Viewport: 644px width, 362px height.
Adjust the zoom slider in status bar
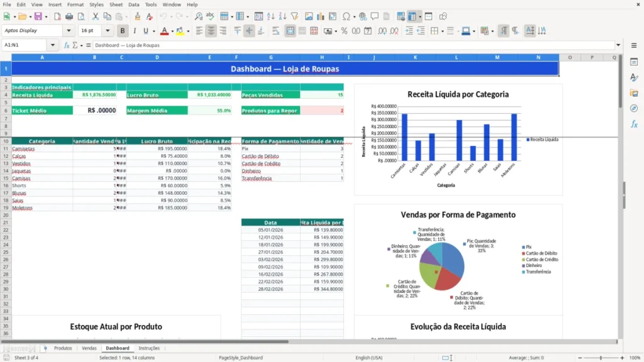click(x=601, y=358)
